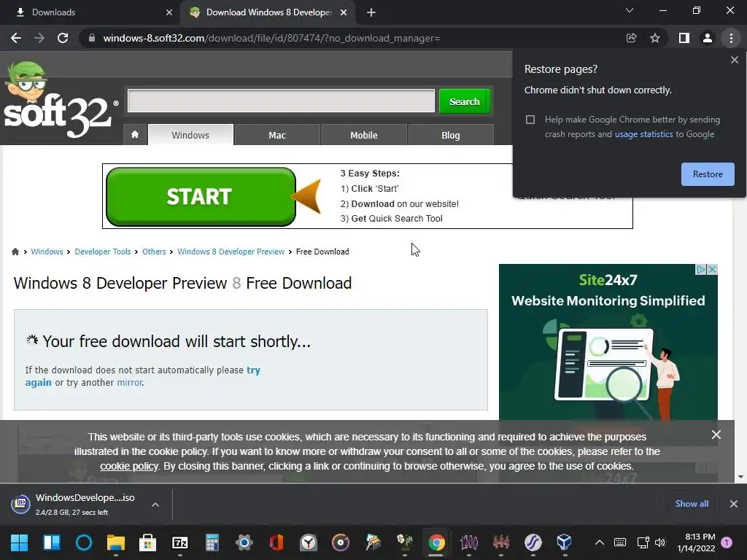Switch to Chrome in the taskbar
Image resolution: width=747 pixels, height=560 pixels.
click(x=436, y=542)
